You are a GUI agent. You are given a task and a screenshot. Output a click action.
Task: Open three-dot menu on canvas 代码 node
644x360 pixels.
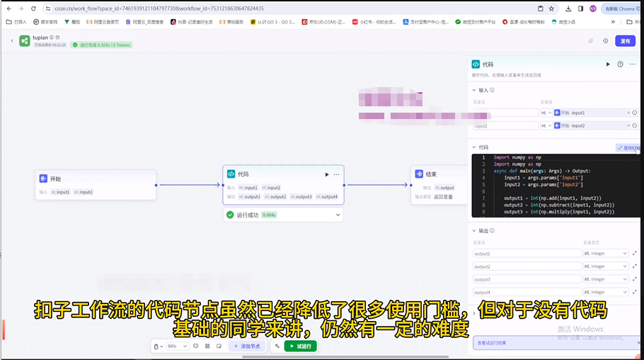pyautogui.click(x=336, y=174)
